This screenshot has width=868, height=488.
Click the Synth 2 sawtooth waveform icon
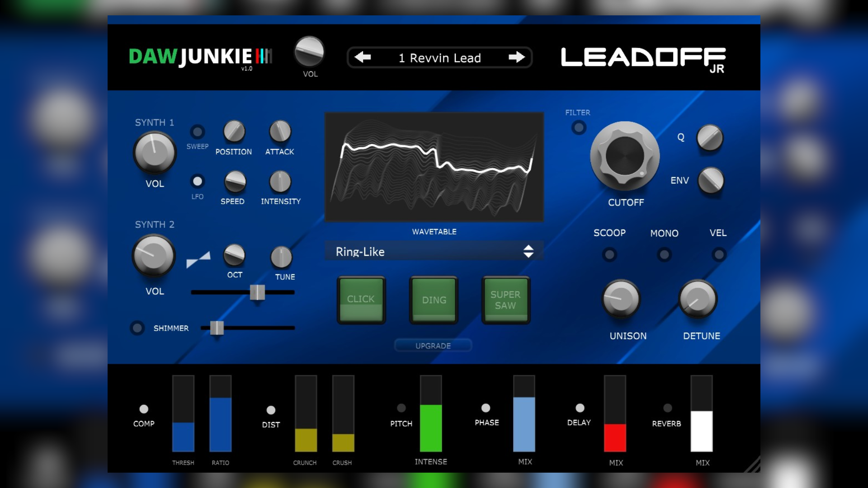coord(198,260)
